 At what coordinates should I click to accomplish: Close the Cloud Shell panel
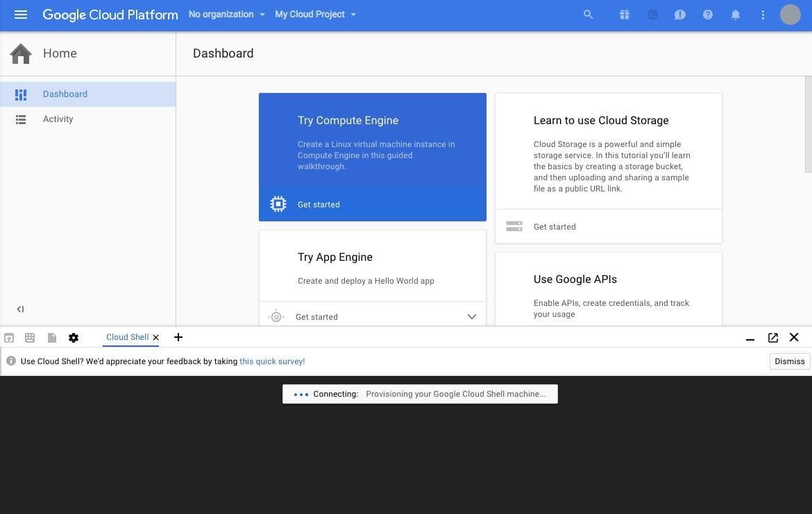point(794,338)
